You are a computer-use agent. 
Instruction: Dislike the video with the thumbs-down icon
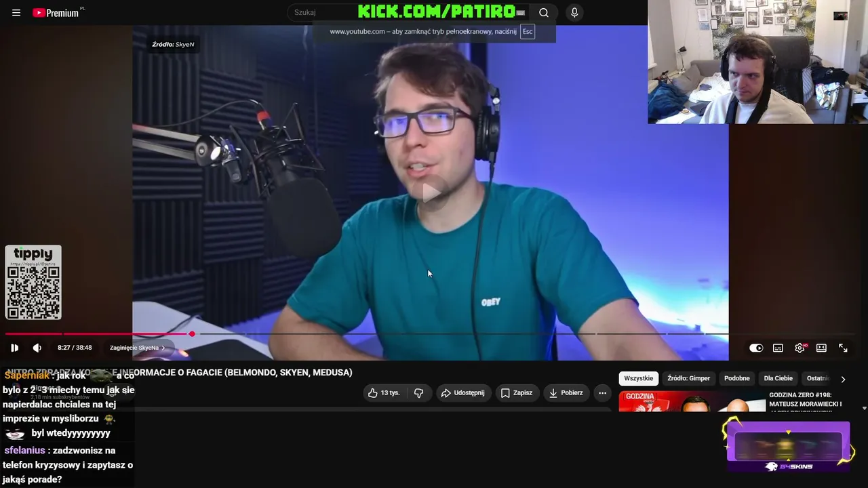click(419, 393)
